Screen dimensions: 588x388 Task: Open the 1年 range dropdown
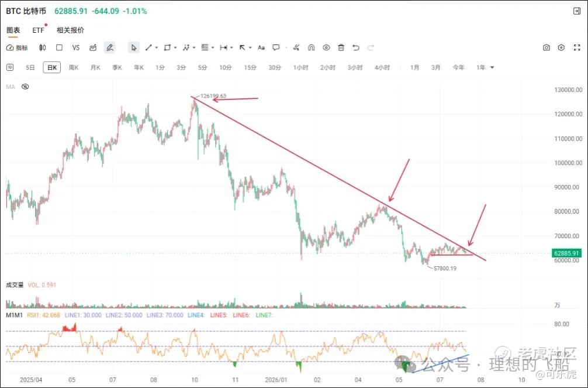coord(485,68)
